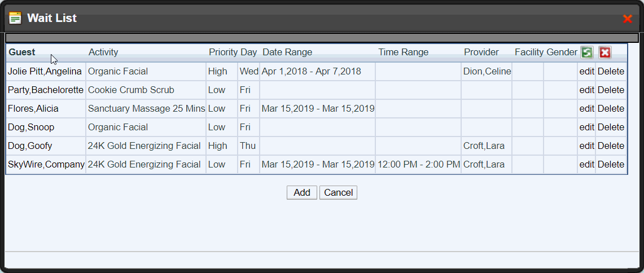This screenshot has width=644, height=273.
Task: Click the Add button
Action: pos(302,192)
